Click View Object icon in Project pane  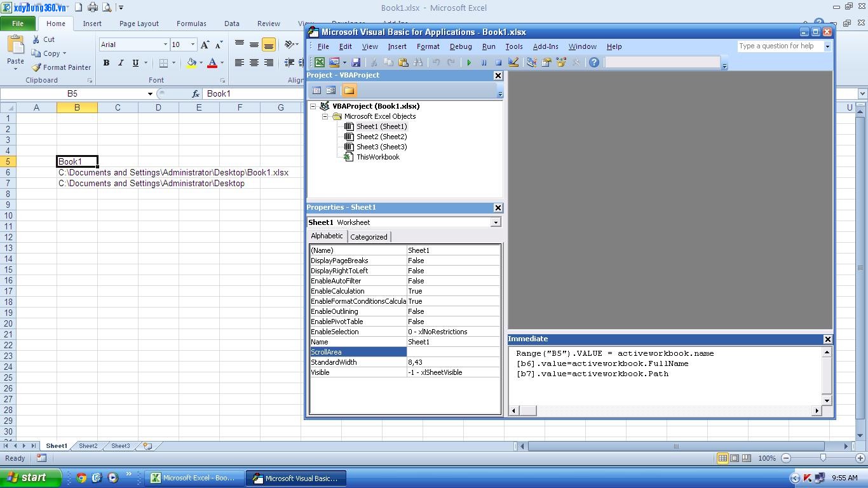tap(330, 90)
